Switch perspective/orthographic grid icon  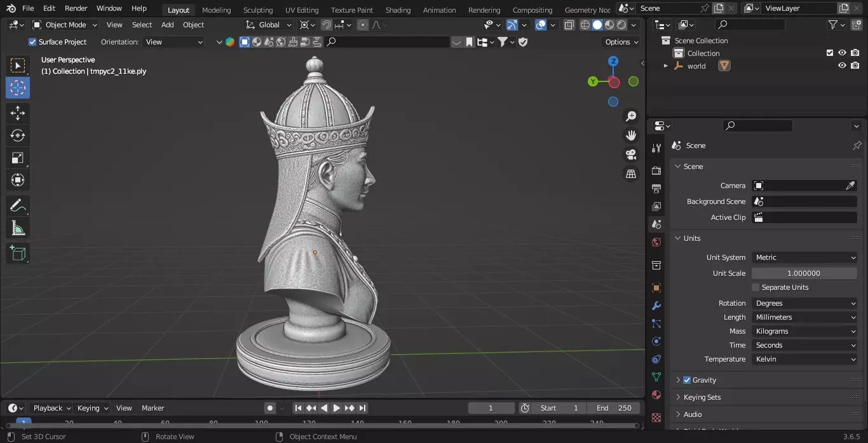pyautogui.click(x=631, y=174)
